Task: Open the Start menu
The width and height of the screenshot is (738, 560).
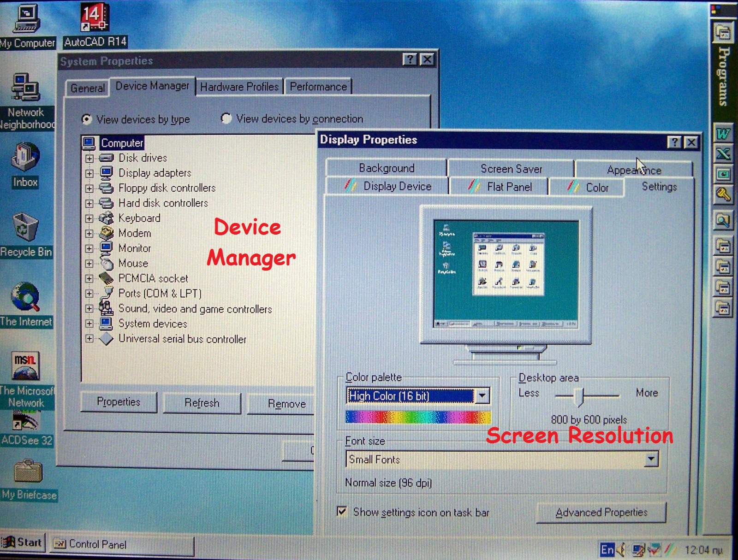Action: pos(23,542)
